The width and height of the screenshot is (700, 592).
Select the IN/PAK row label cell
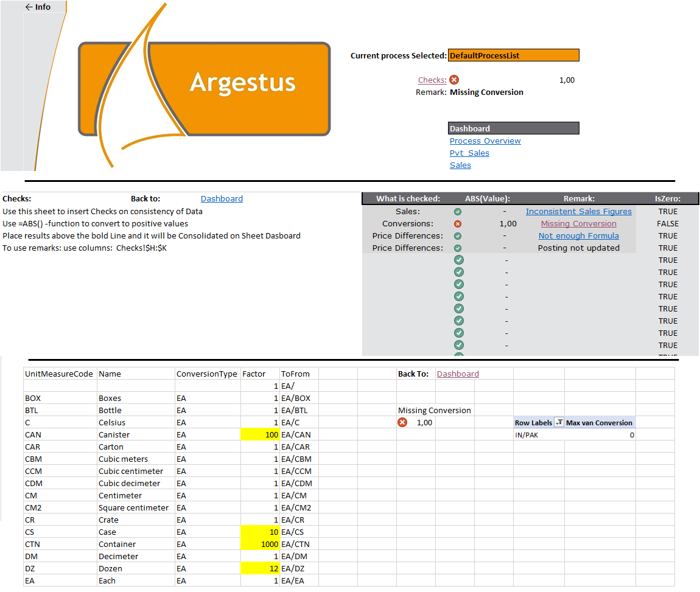tap(538, 435)
